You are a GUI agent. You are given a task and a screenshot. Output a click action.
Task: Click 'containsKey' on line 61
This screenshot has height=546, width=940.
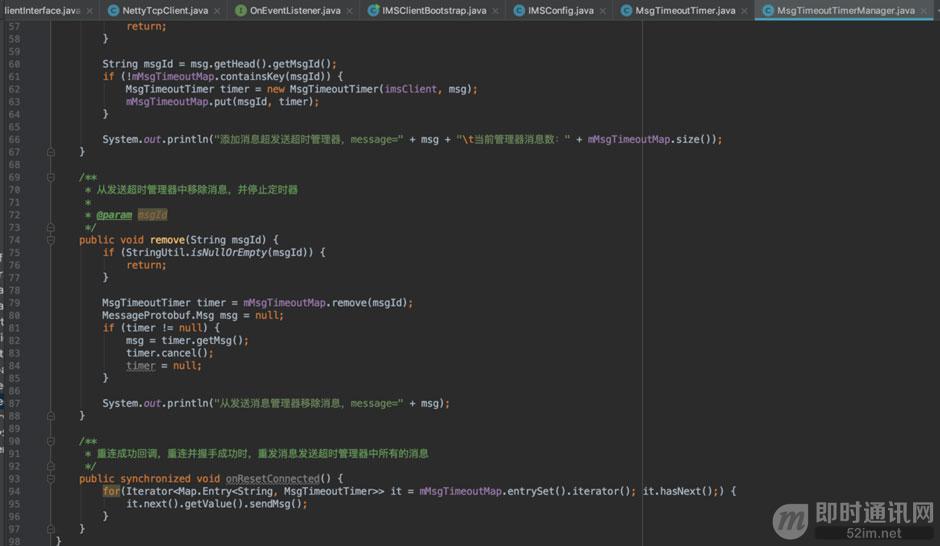click(x=252, y=76)
